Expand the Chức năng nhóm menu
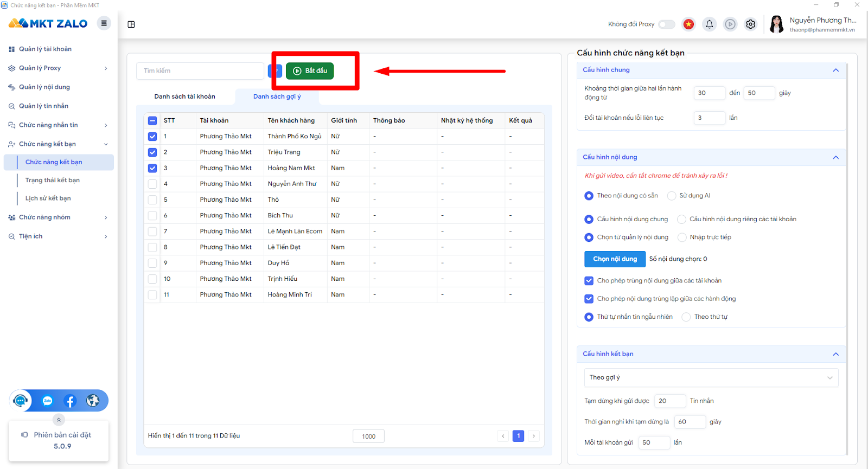This screenshot has height=469, width=868. 59,217
